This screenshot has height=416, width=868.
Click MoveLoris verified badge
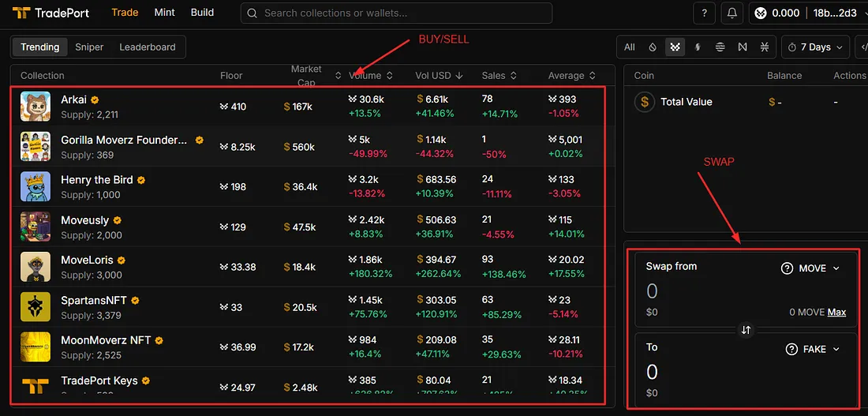coord(122,260)
